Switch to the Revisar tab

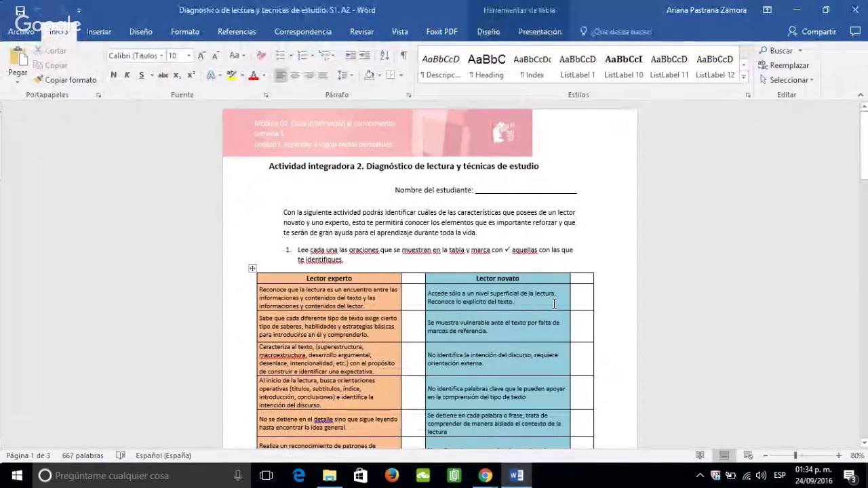click(x=362, y=32)
